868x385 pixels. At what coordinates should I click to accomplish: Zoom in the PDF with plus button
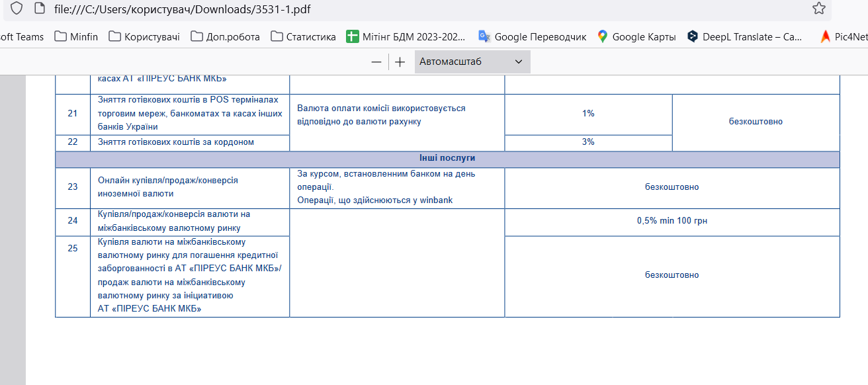click(400, 62)
